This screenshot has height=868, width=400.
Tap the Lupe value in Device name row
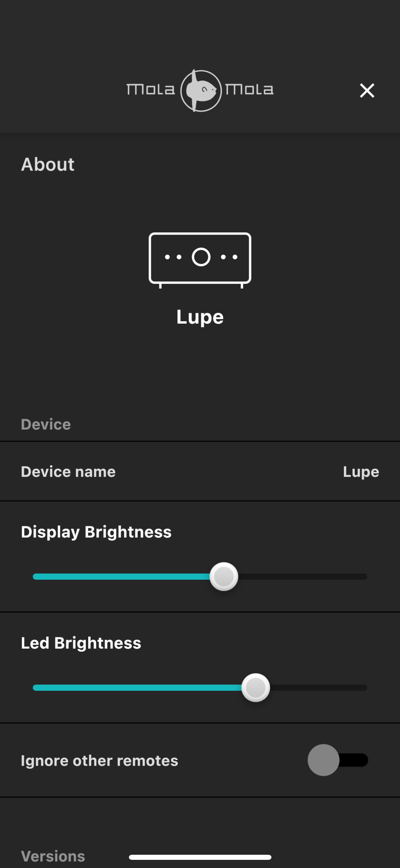point(361,472)
